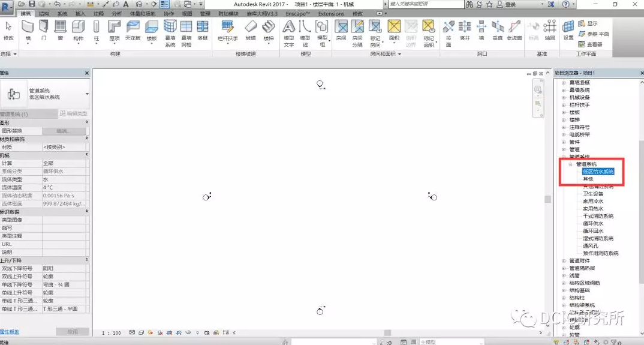
Task: Click the 编辑类型 button
Action: click(x=74, y=113)
